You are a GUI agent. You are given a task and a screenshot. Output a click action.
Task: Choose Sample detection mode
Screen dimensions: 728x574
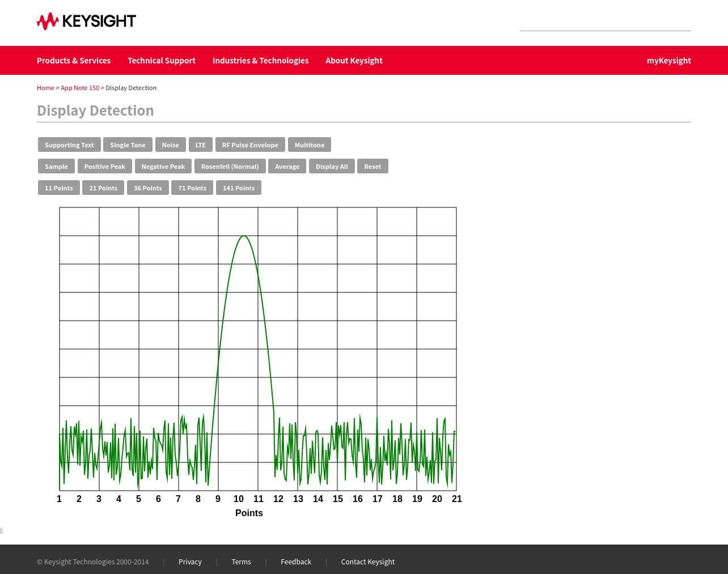pos(56,167)
